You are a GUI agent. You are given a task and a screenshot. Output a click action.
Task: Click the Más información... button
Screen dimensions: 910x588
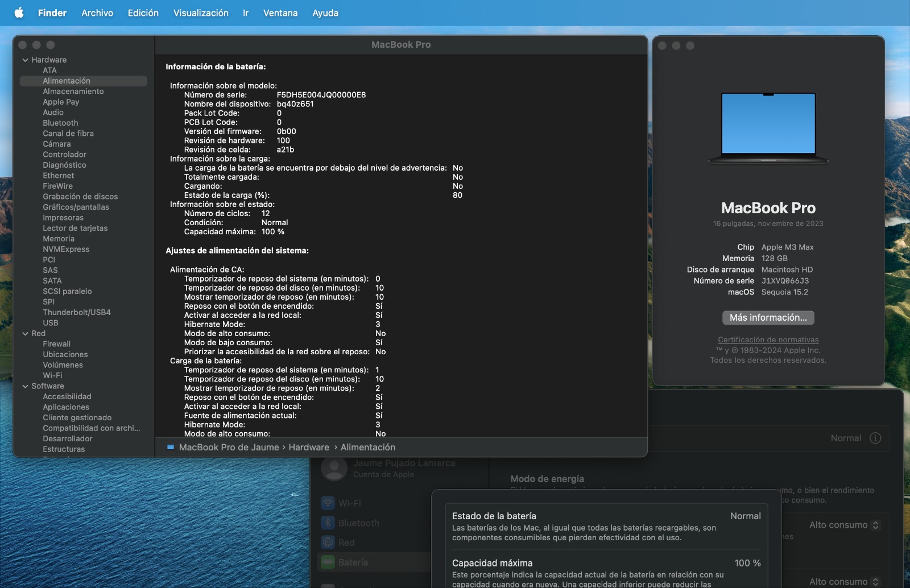coord(768,317)
